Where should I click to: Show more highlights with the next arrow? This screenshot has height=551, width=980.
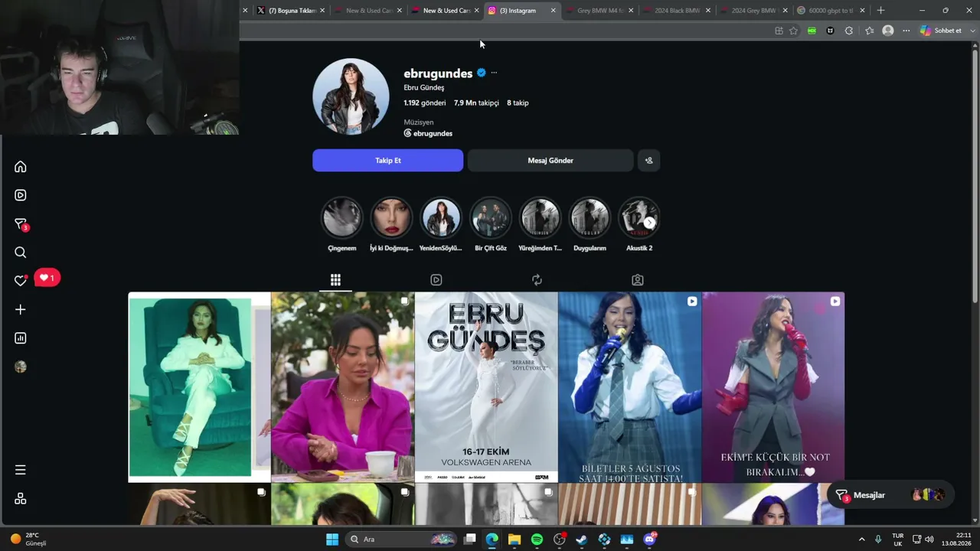tap(649, 223)
